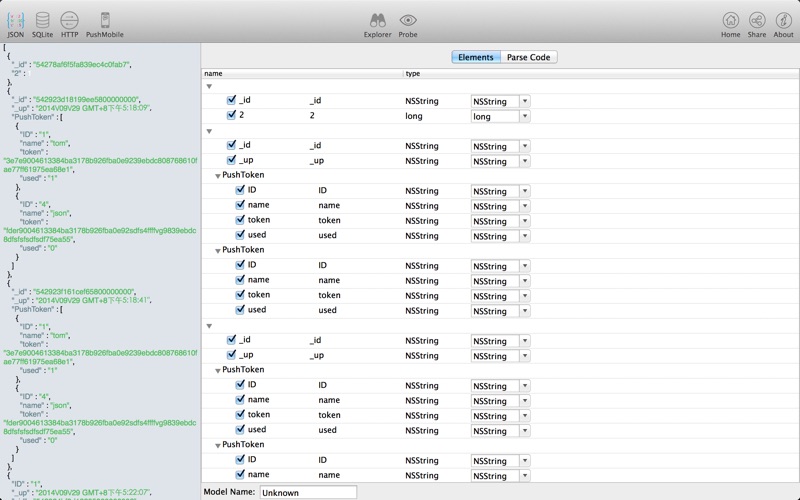Go to Home
The image size is (800, 500).
point(731,25)
